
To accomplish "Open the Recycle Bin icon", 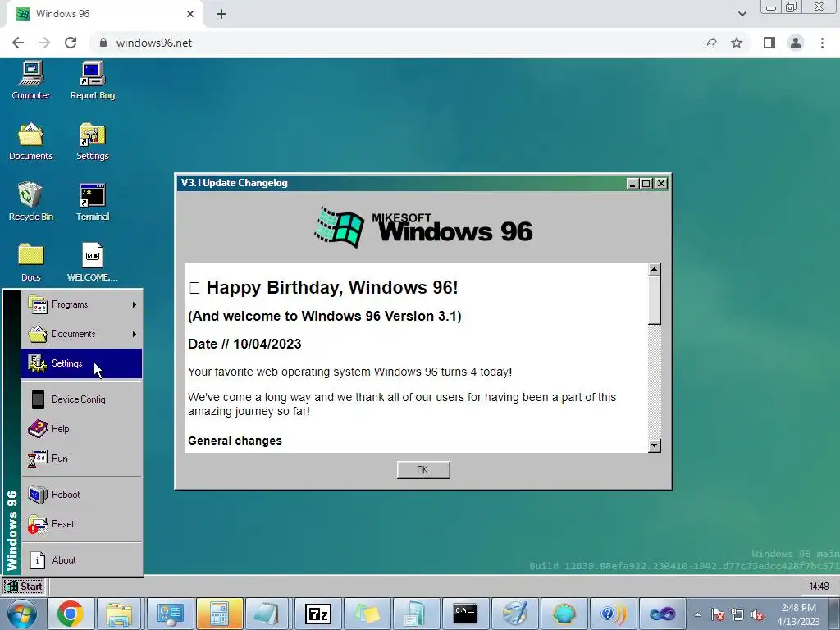I will pos(30,202).
